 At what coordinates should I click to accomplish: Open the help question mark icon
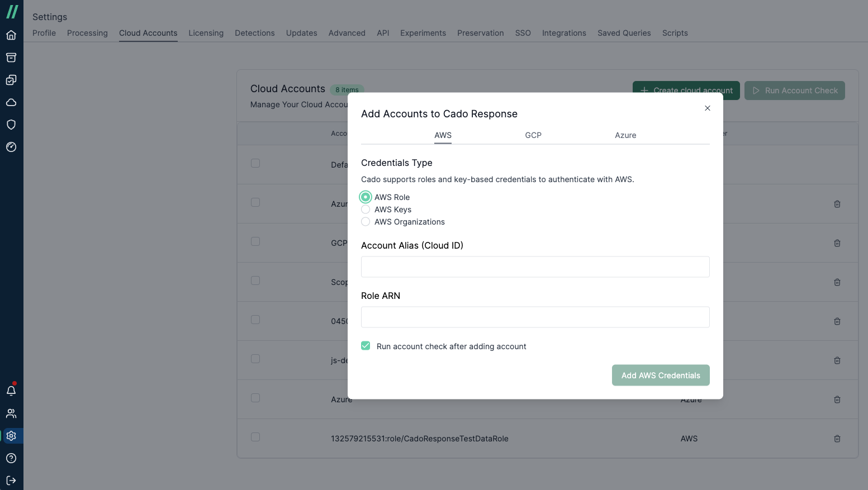[11, 458]
